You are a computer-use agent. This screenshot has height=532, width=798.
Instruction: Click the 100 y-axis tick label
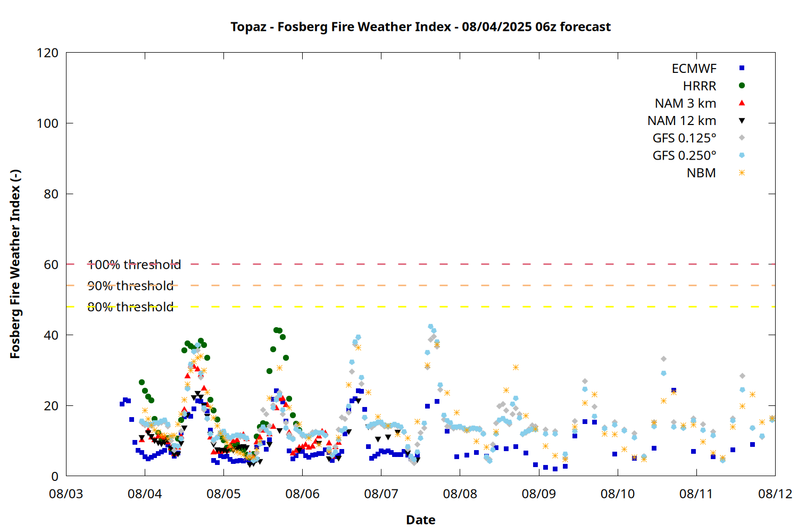point(48,123)
